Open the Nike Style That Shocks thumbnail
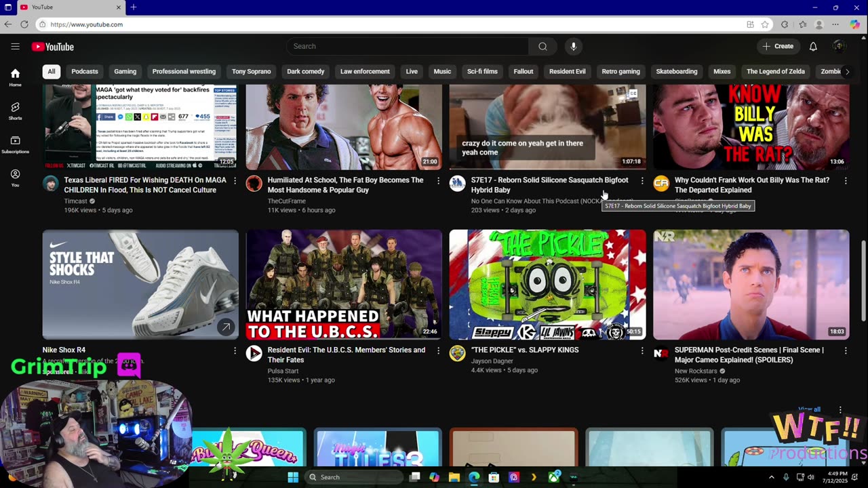 coord(140,285)
